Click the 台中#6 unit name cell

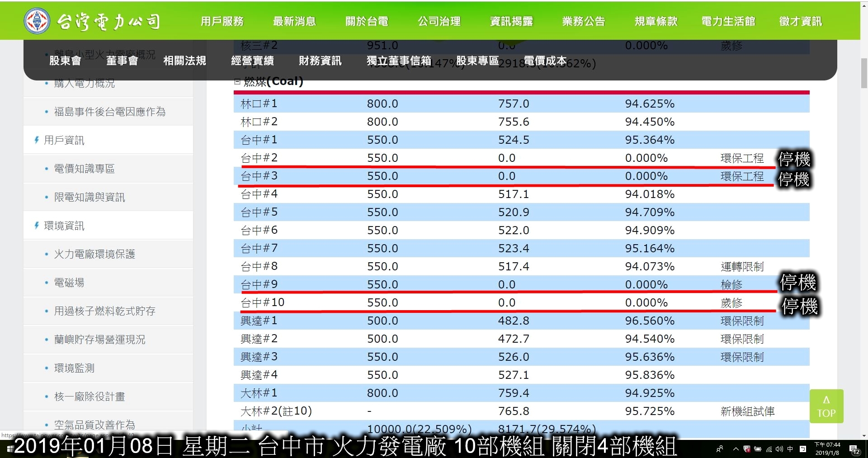(x=259, y=230)
